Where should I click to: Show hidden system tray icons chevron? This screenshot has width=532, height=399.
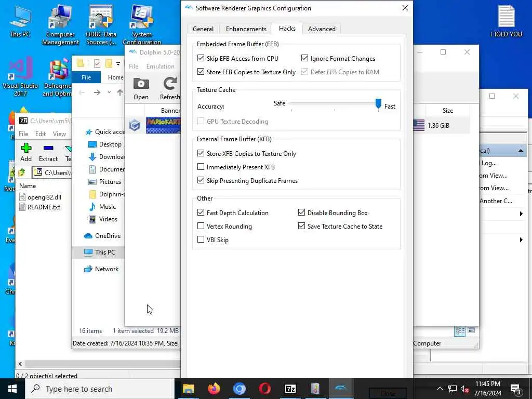(440, 389)
